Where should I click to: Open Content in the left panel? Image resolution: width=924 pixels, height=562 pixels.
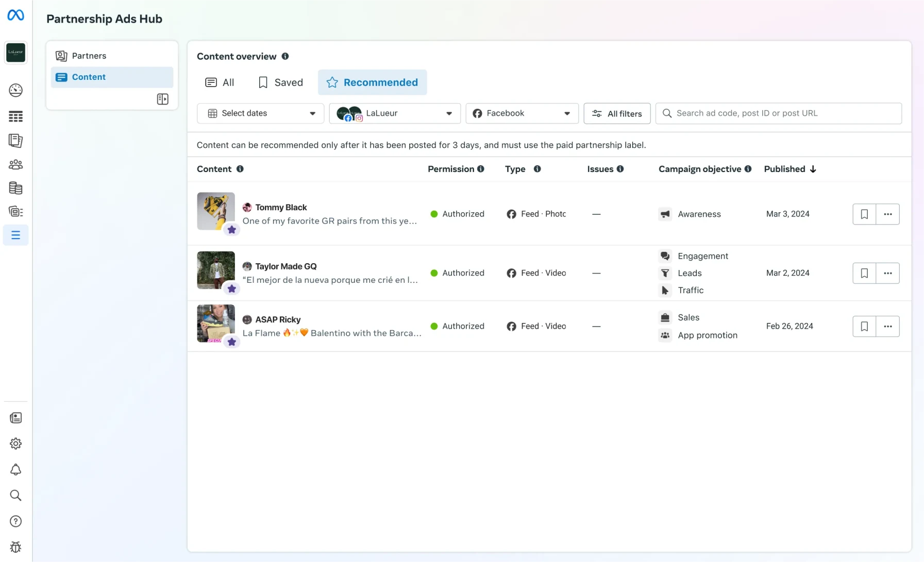(112, 77)
